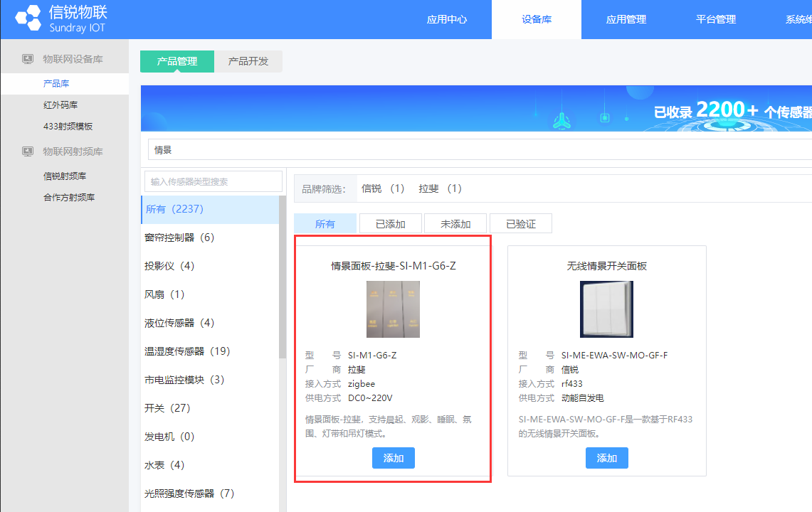Filter products by 已添加 status

click(x=391, y=224)
